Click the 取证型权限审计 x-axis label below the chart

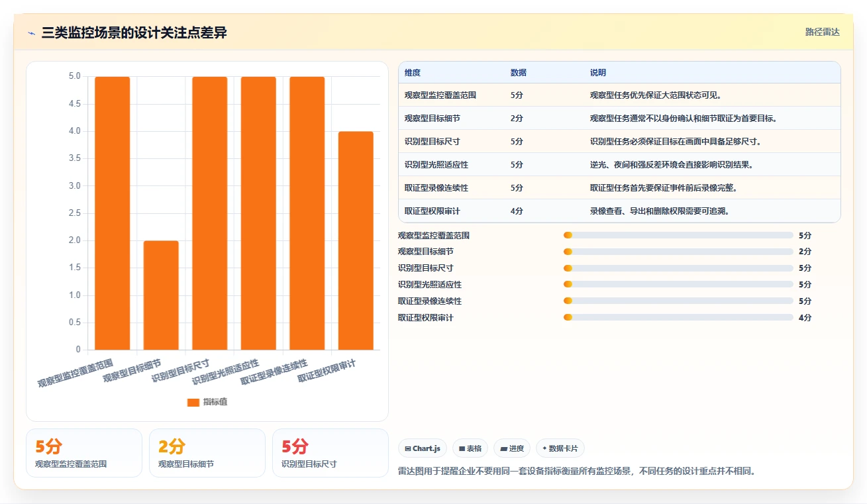pyautogui.click(x=327, y=370)
